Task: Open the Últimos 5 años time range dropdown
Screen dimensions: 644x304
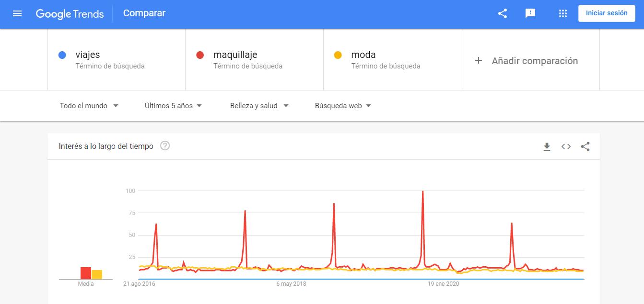Action: click(x=174, y=106)
